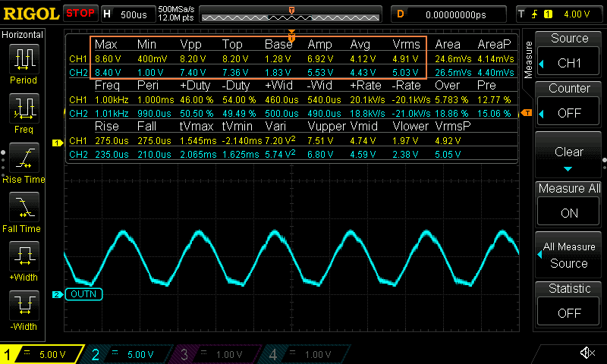Viewport: 607px width, 364px height.
Task: Open the All Measure Source menu
Action: click(569, 255)
